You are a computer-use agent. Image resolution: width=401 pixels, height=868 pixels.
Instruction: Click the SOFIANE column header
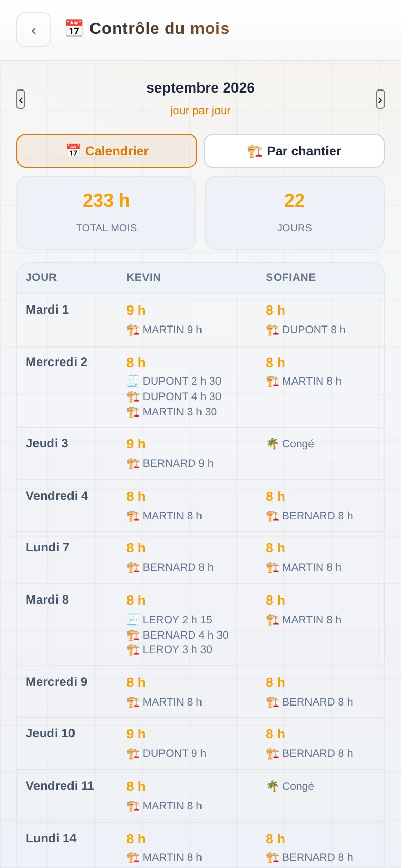pos(290,277)
